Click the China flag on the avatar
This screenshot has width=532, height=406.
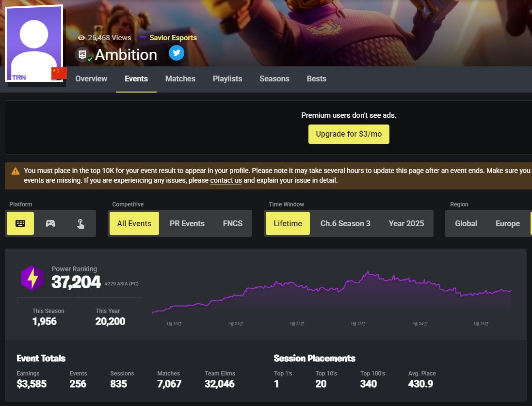59,74
